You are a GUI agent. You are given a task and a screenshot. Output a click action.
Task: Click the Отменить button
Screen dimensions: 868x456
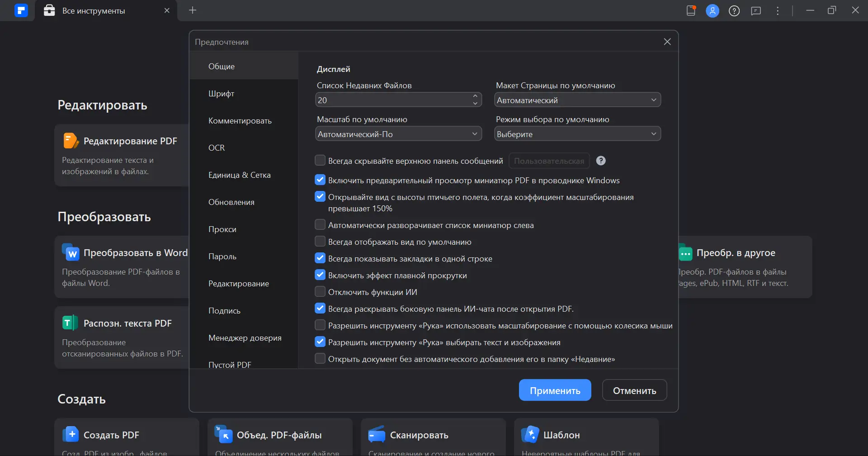634,390
